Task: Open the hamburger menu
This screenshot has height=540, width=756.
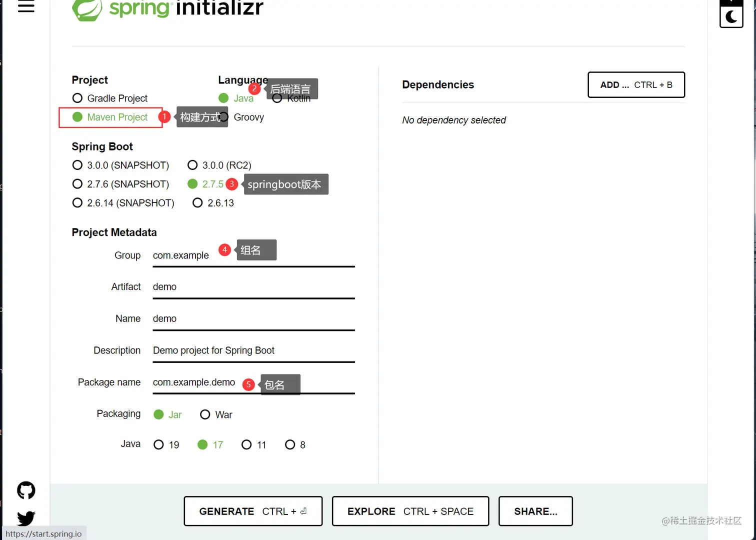Action: click(x=26, y=6)
